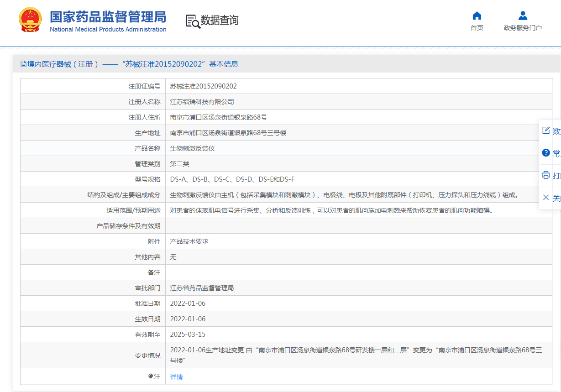Screen dimensions: 561x392
Task: Click the lightbulb icon beside 注
Action: point(151,376)
